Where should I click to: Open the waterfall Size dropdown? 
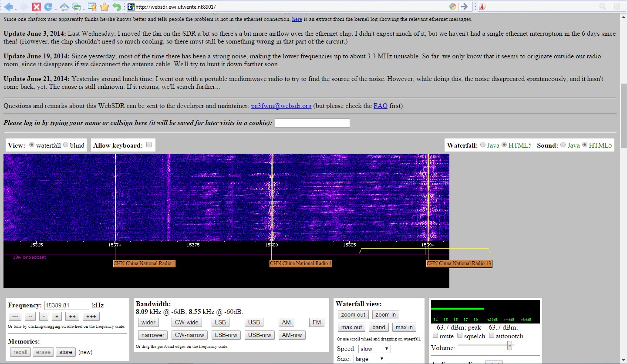370,359
